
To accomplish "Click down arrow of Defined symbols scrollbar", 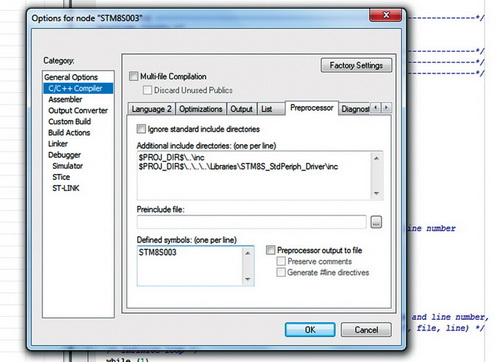I will [x=248, y=279].
